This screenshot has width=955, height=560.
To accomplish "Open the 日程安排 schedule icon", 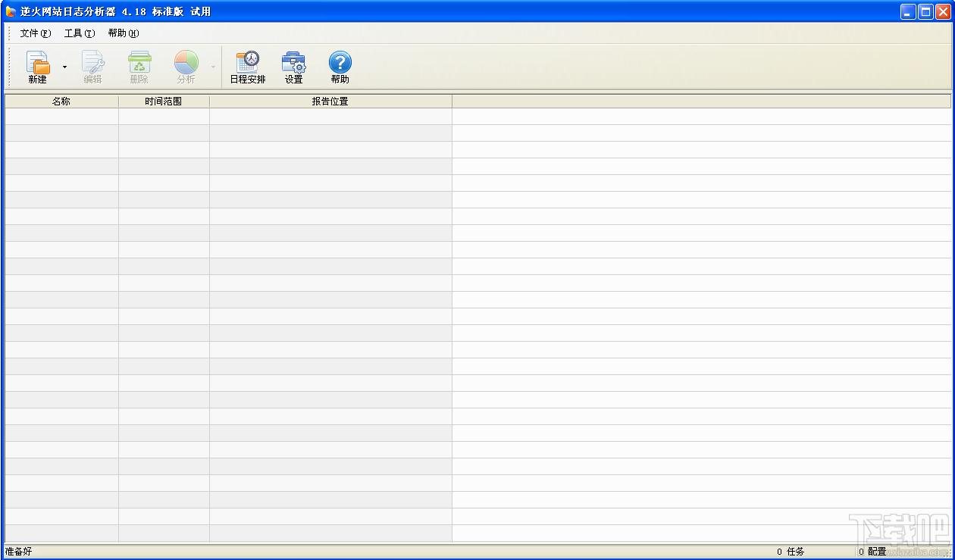I will [x=248, y=67].
